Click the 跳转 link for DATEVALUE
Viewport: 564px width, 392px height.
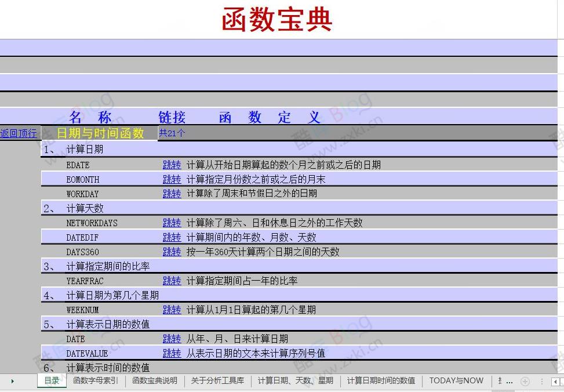(171, 353)
